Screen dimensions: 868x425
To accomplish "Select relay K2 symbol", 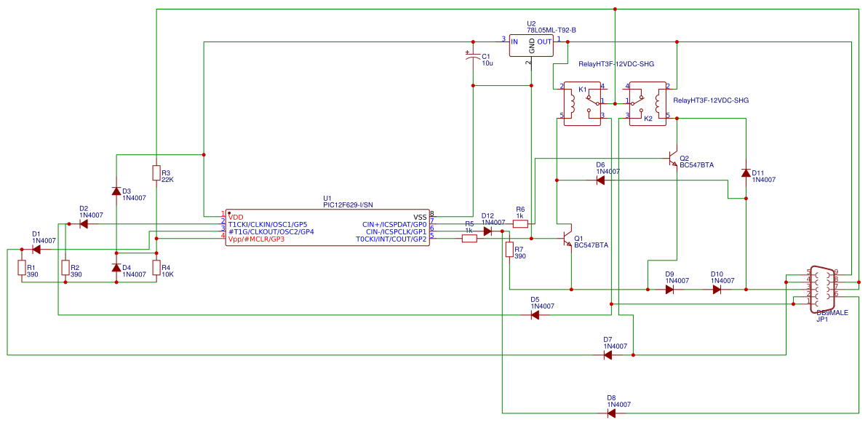I will (647, 103).
